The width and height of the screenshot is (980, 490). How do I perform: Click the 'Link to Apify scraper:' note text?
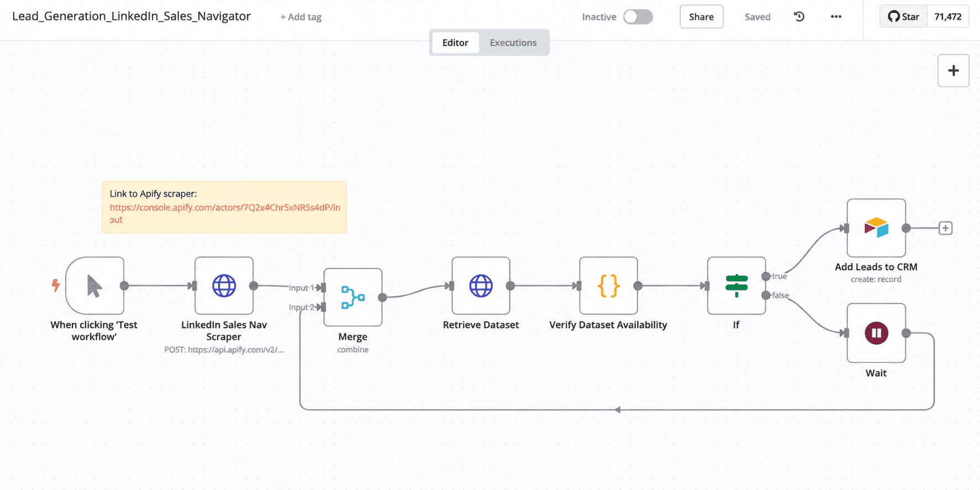tap(153, 193)
